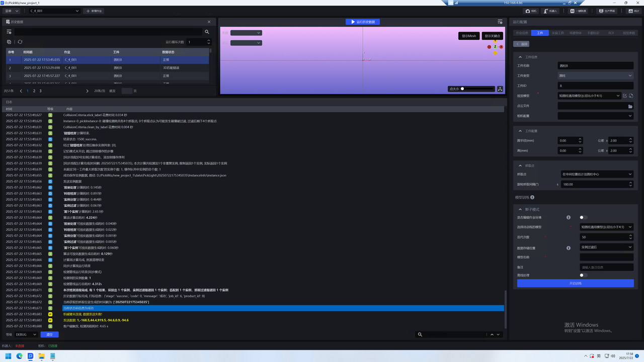Click the refresh icon in 历史数据 panel

[x=20, y=42]
